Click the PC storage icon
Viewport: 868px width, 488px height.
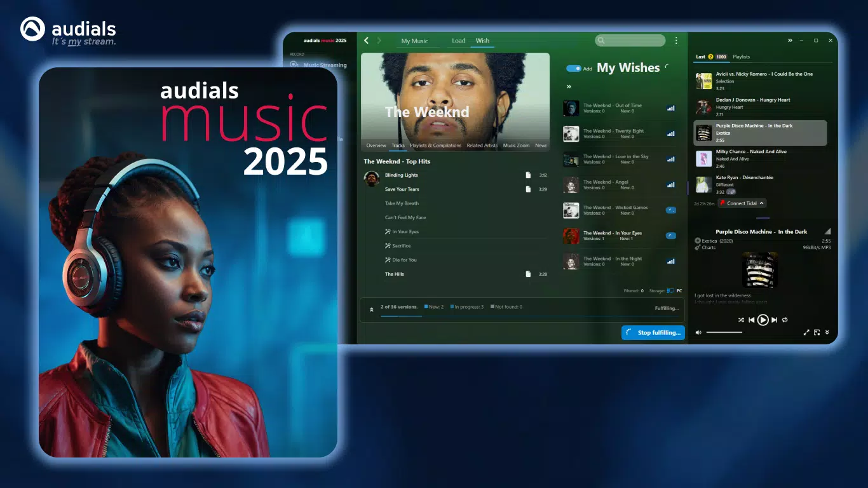point(670,291)
